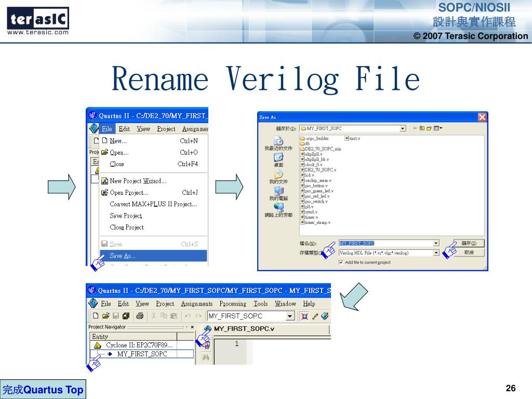The width and height of the screenshot is (532, 399).
Task: Select onchip_mem.v in the file list
Action: [316, 180]
